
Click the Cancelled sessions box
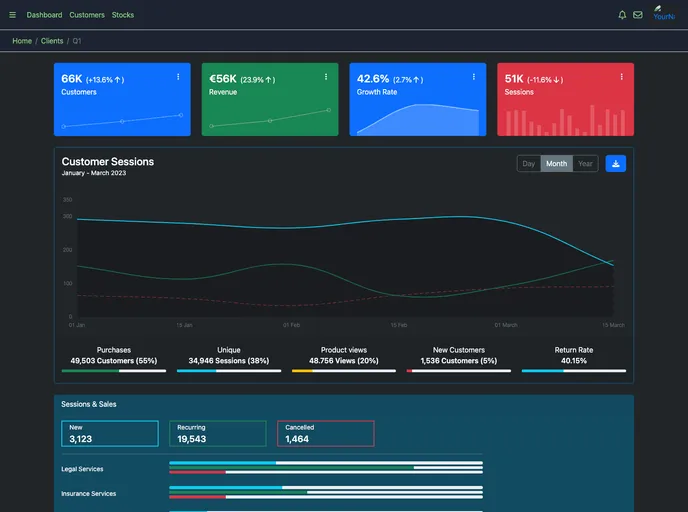325,433
